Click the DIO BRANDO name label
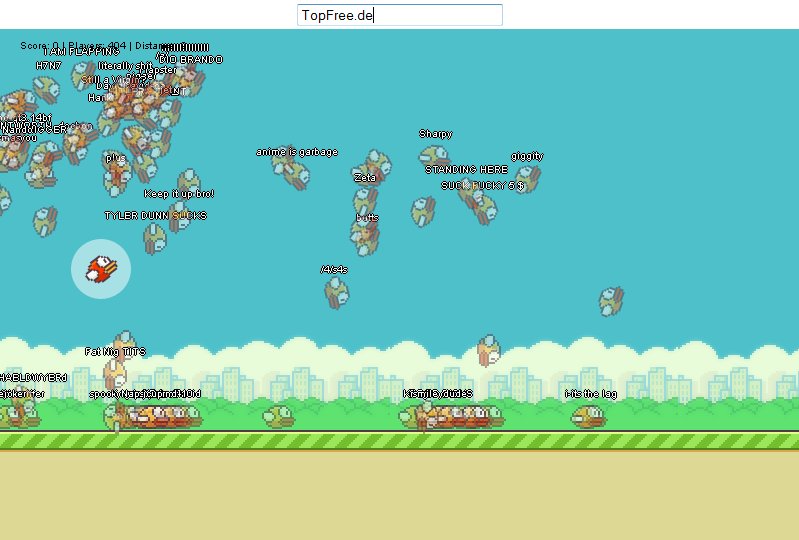This screenshot has width=799, height=540. coord(190,60)
